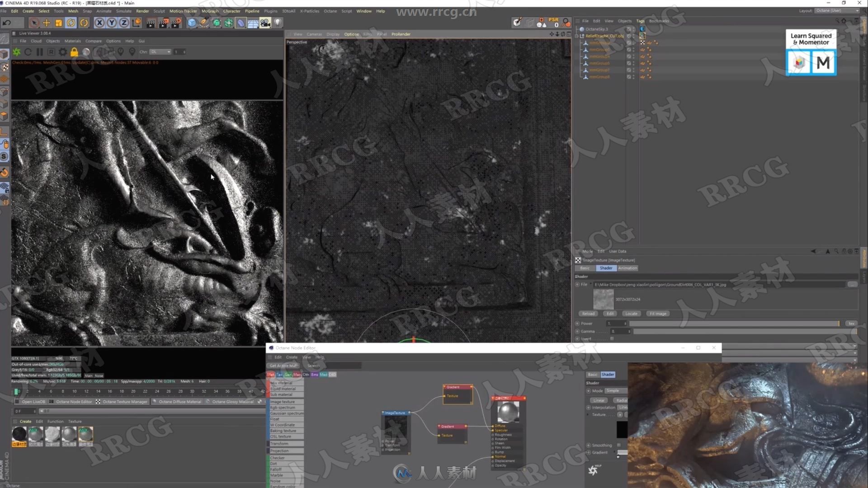Toggle Z axis lock
This screenshot has height=488, width=868.
124,23
